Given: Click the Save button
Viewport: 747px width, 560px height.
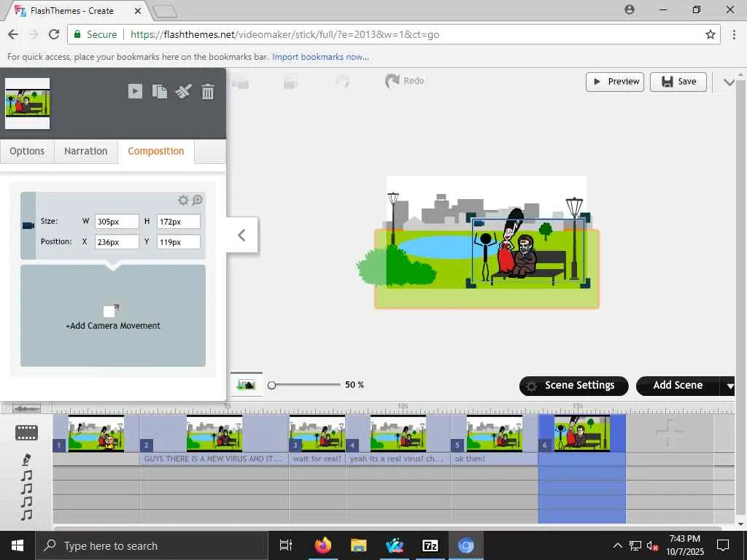Looking at the screenshot, I should 678,82.
